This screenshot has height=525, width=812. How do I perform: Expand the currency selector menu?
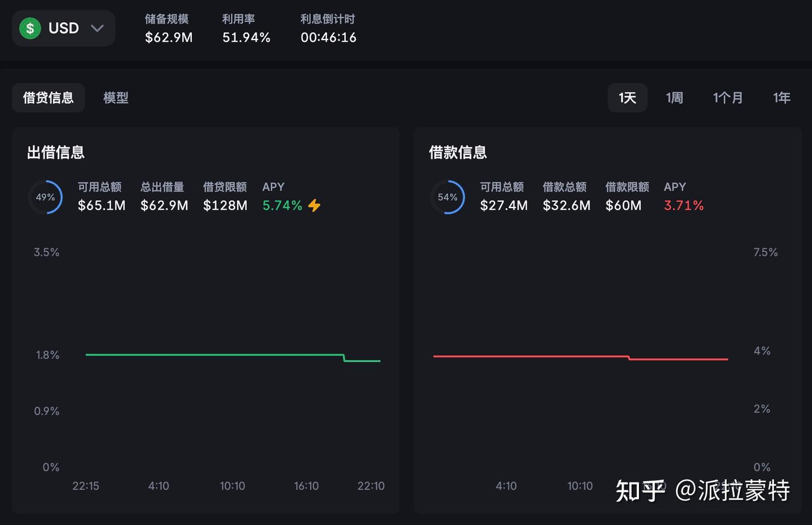point(63,28)
